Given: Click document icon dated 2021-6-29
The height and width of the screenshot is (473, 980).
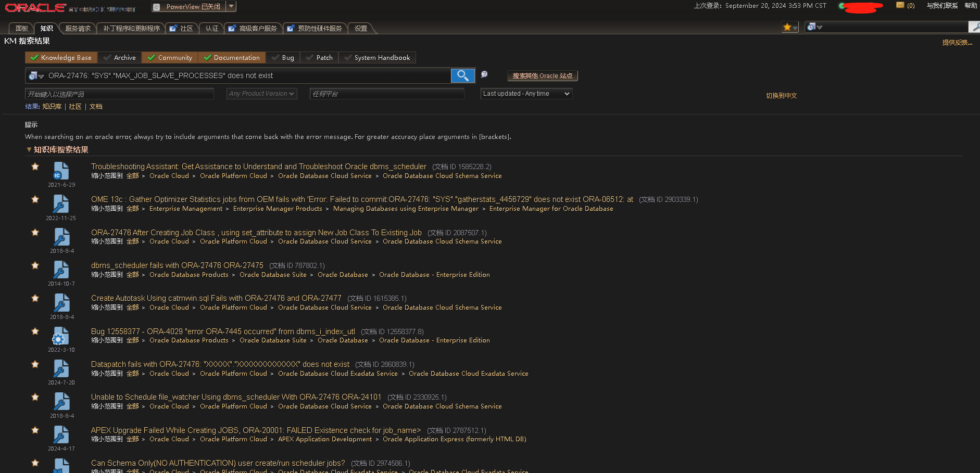Looking at the screenshot, I should pos(61,171).
